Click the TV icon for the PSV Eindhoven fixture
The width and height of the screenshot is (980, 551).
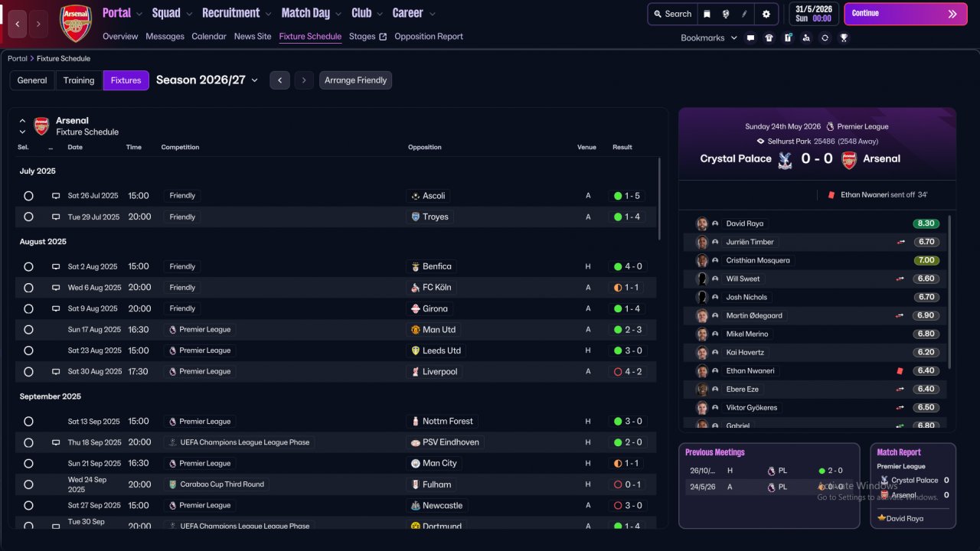[56, 442]
